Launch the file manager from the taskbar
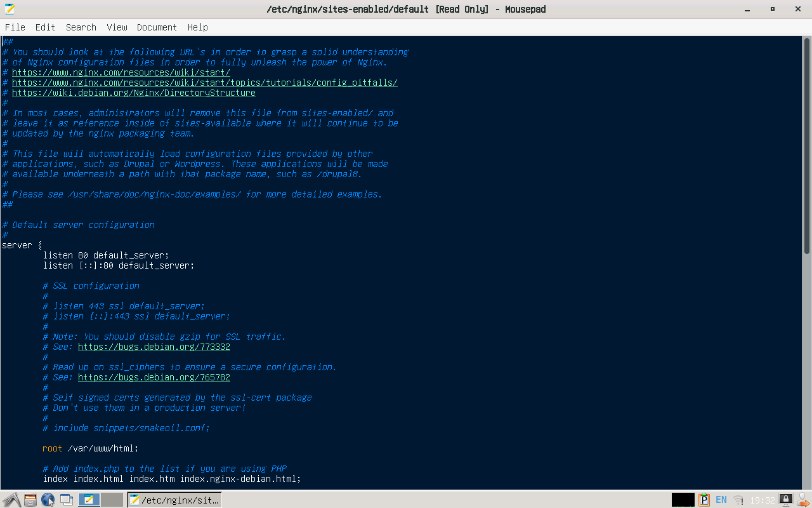Viewport: 812px width, 508px height. [x=30, y=500]
